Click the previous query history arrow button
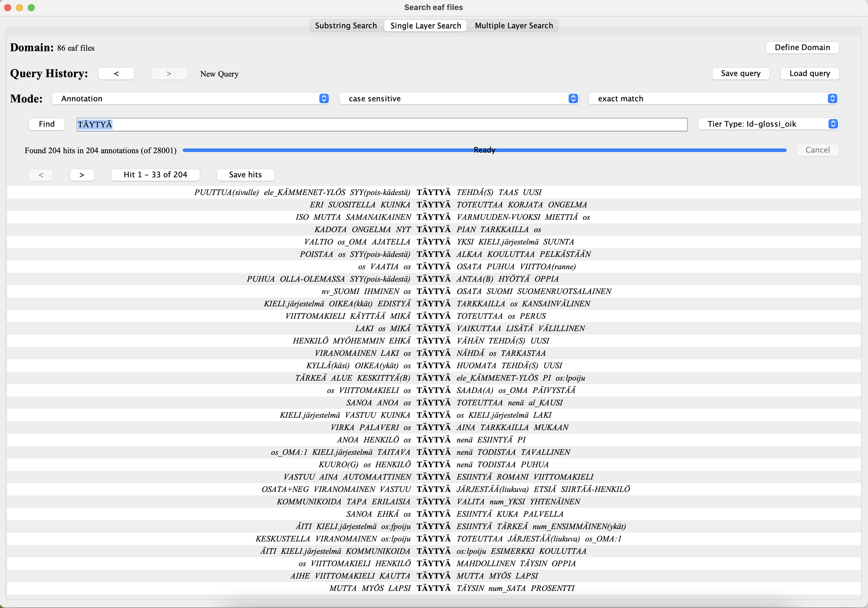This screenshot has width=868, height=608. click(x=116, y=74)
